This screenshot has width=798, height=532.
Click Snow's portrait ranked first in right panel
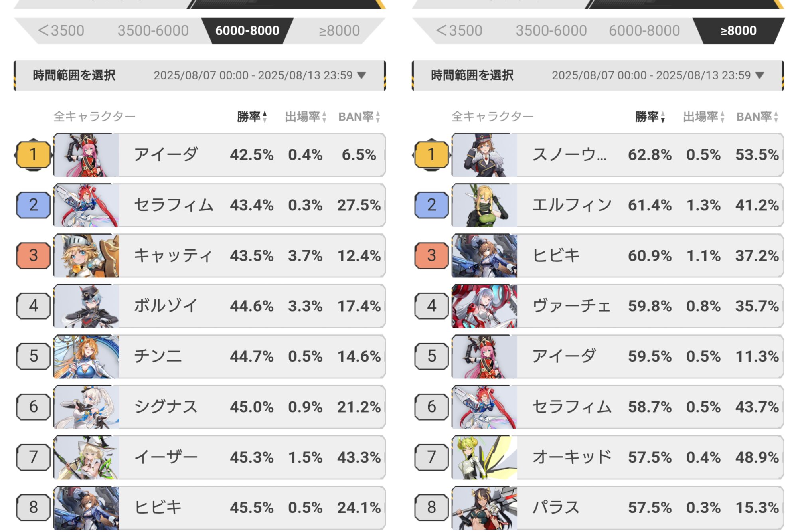click(484, 155)
